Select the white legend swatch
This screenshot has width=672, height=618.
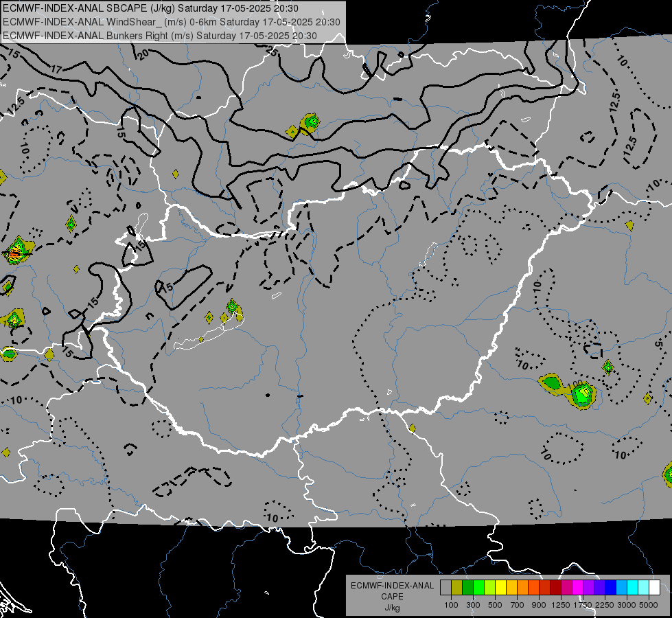pos(654,588)
